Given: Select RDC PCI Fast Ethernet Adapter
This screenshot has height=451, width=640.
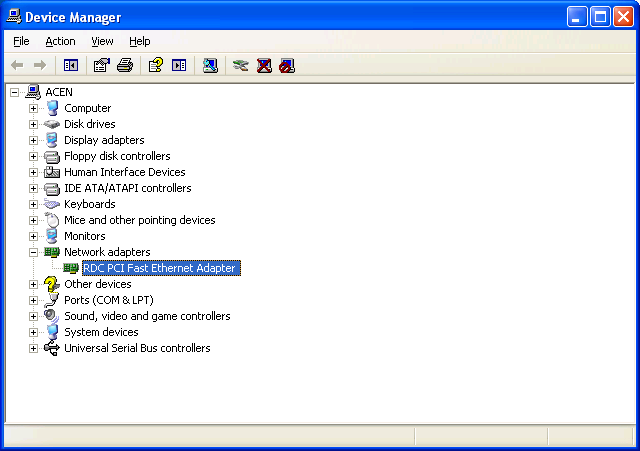Looking at the screenshot, I should click(161, 268).
